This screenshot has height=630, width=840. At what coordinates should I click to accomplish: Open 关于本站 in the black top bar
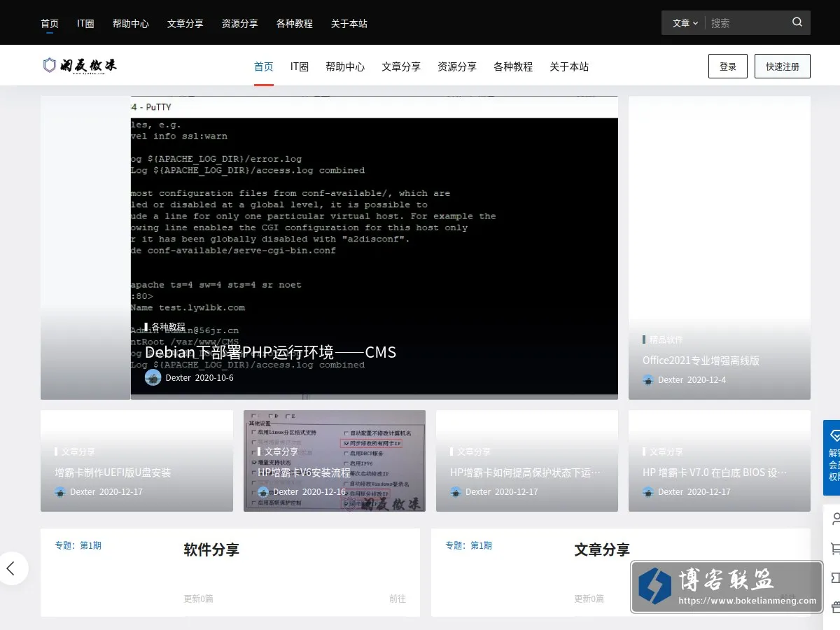(349, 23)
